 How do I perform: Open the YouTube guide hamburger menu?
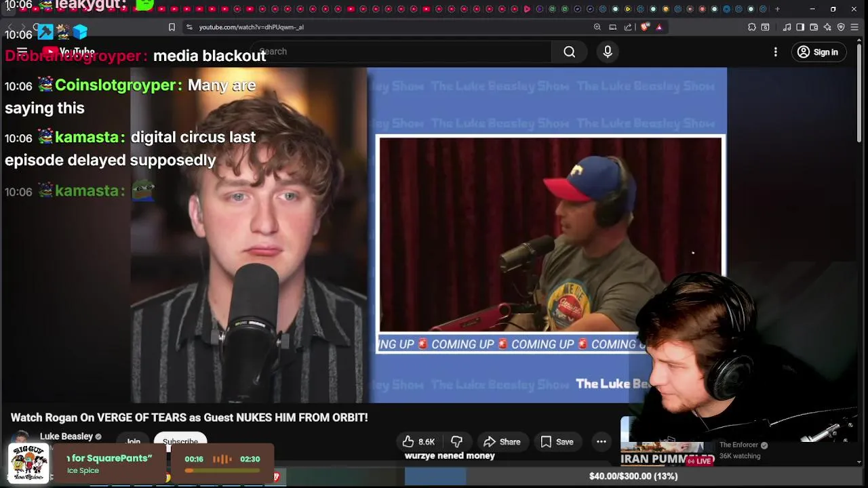pyautogui.click(x=22, y=52)
